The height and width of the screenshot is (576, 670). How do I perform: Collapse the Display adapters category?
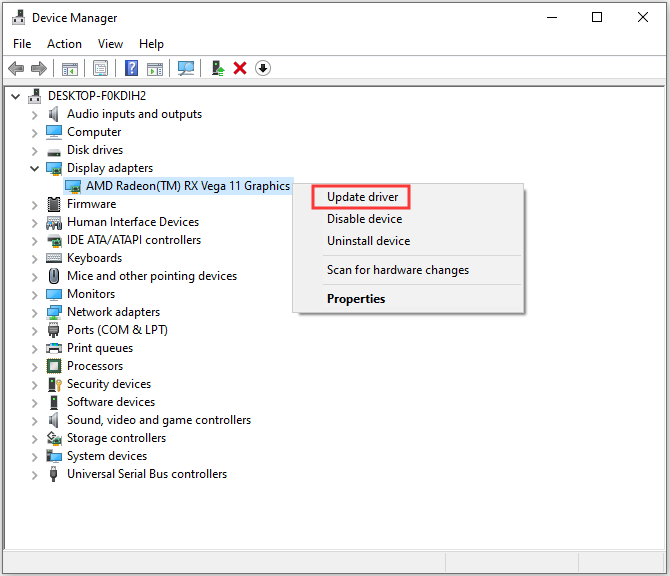tap(35, 168)
